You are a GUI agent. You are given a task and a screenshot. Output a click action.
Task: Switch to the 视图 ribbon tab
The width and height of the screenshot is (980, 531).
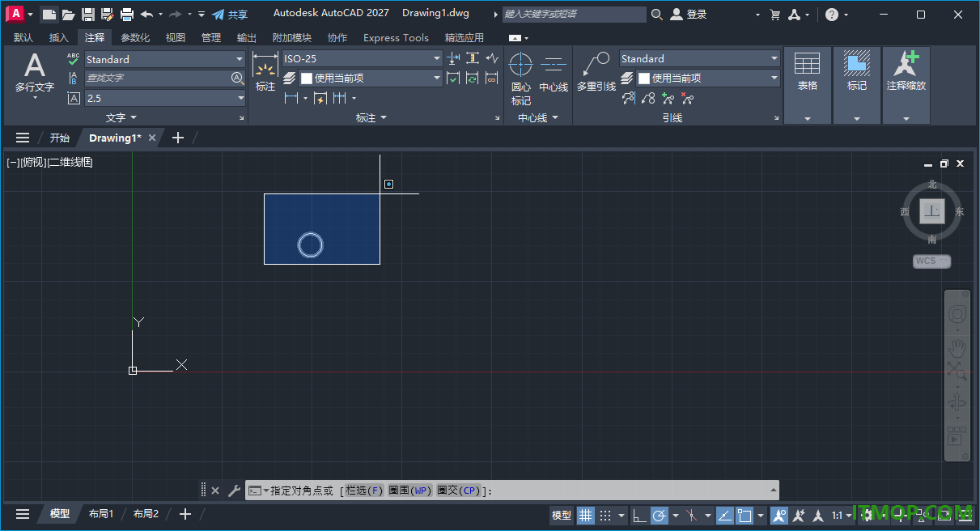(176, 37)
